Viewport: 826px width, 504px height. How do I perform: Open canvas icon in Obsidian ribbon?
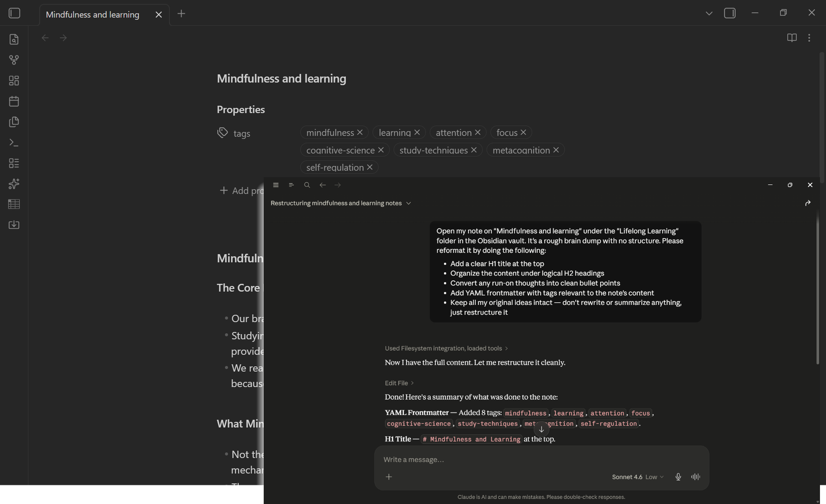(14, 81)
